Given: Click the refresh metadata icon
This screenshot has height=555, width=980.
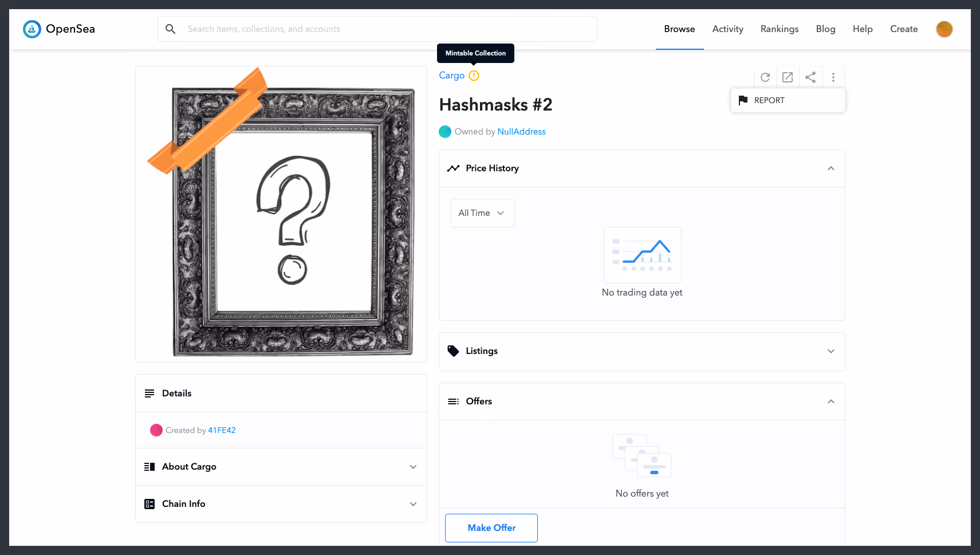Looking at the screenshot, I should click(x=765, y=77).
